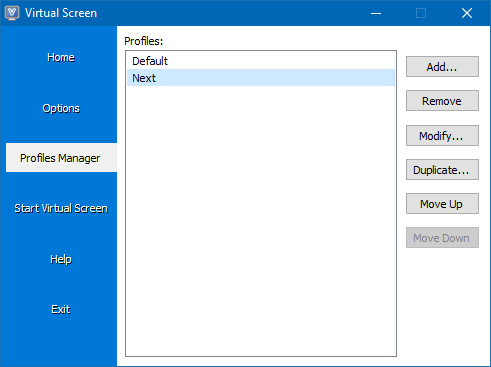Open the Options section
491x367 pixels.
coord(61,108)
